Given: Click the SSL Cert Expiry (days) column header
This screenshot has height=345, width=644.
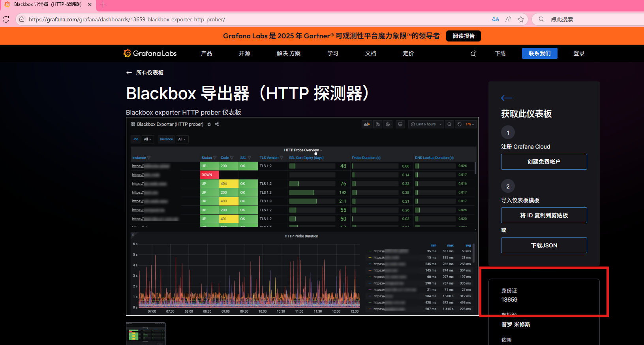Looking at the screenshot, I should point(306,158).
